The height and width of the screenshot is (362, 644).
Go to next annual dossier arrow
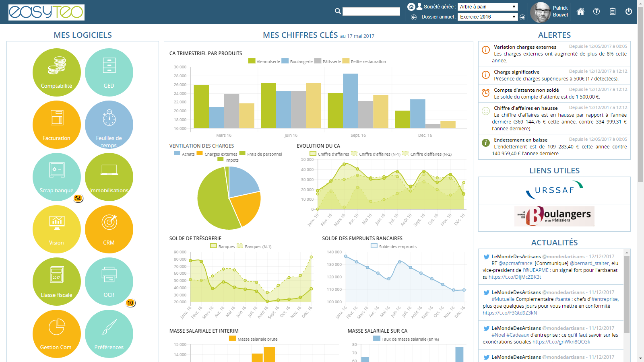(522, 17)
